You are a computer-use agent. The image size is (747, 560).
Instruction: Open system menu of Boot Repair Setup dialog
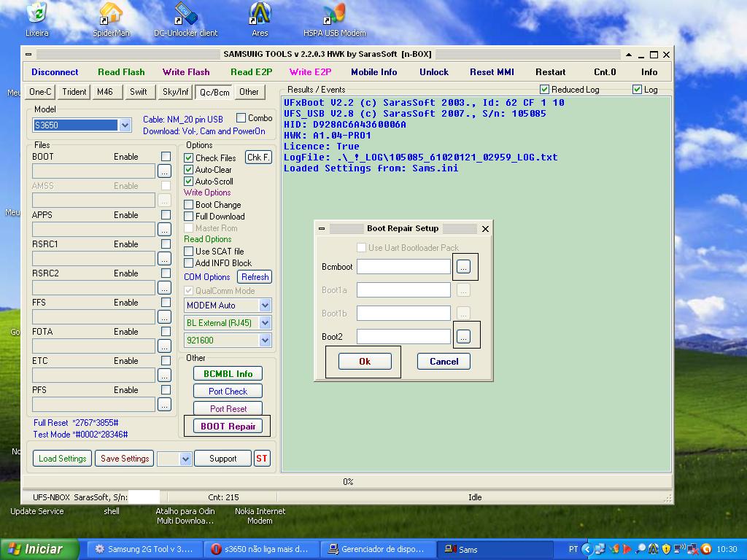click(322, 228)
